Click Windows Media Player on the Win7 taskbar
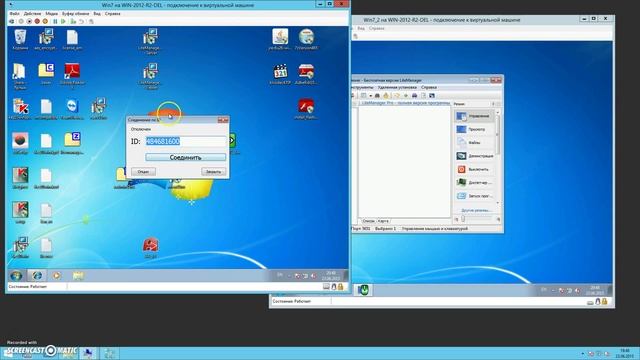This screenshot has height=360, width=640. pyautogui.click(x=57, y=276)
